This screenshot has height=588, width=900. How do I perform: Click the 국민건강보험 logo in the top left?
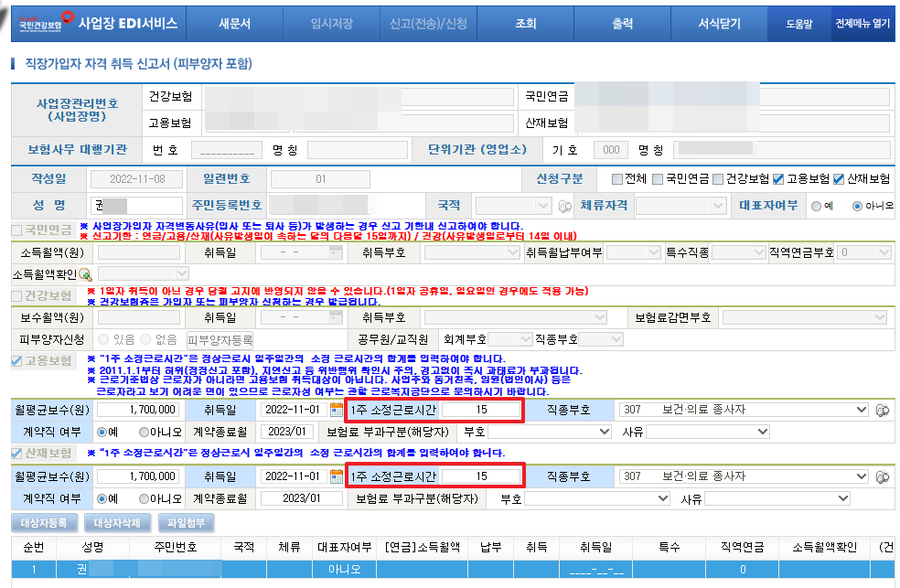tap(39, 25)
